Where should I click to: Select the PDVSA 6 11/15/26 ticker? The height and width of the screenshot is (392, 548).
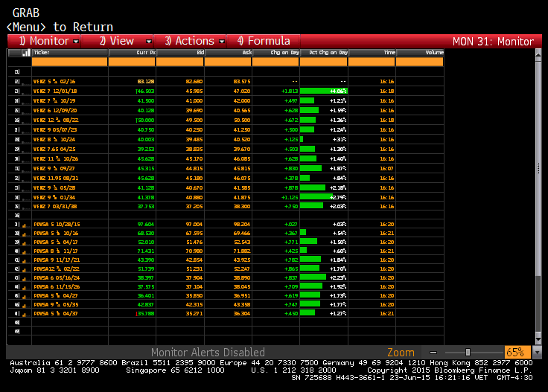click(57, 287)
